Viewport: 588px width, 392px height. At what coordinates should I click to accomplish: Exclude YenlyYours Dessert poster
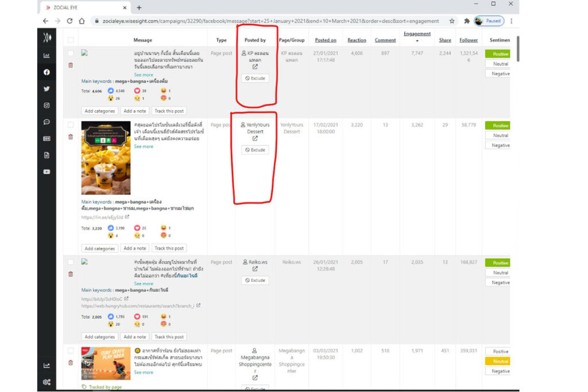(255, 150)
